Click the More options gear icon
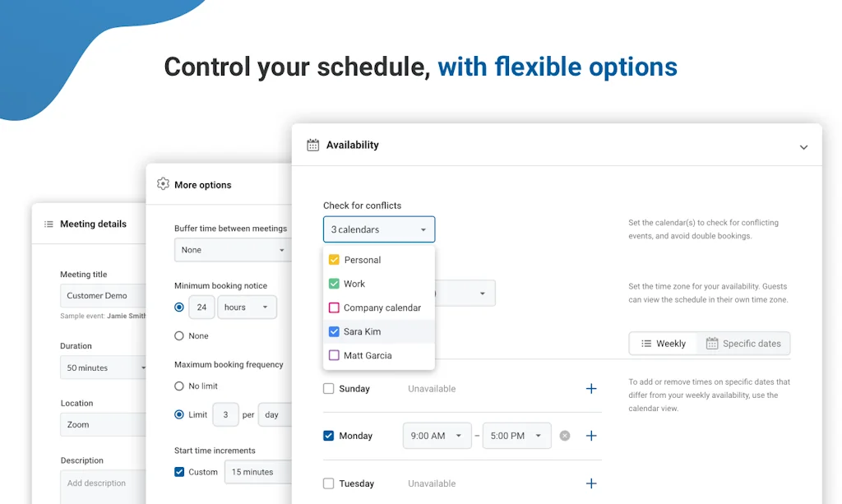842x504 pixels. (x=161, y=184)
